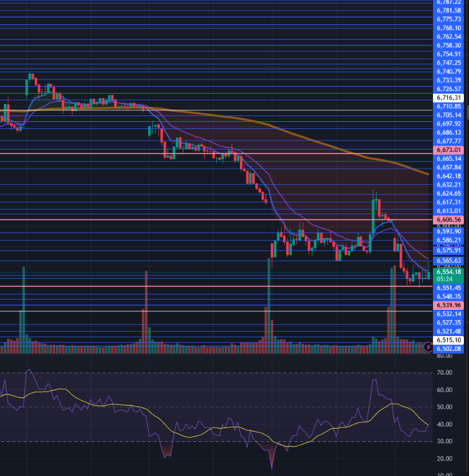Click the 6,762.54 price level label

click(x=448, y=37)
